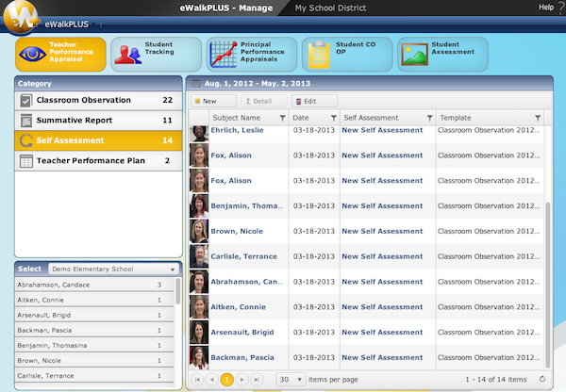Click photo thumbnail of Carlisle, Terrance
The width and height of the screenshot is (566, 392).
pyautogui.click(x=199, y=256)
